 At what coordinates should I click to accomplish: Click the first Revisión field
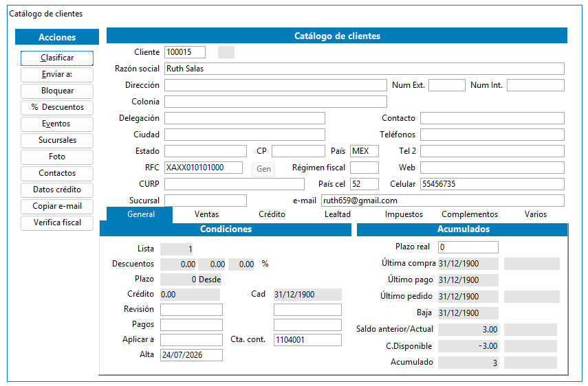click(x=191, y=310)
